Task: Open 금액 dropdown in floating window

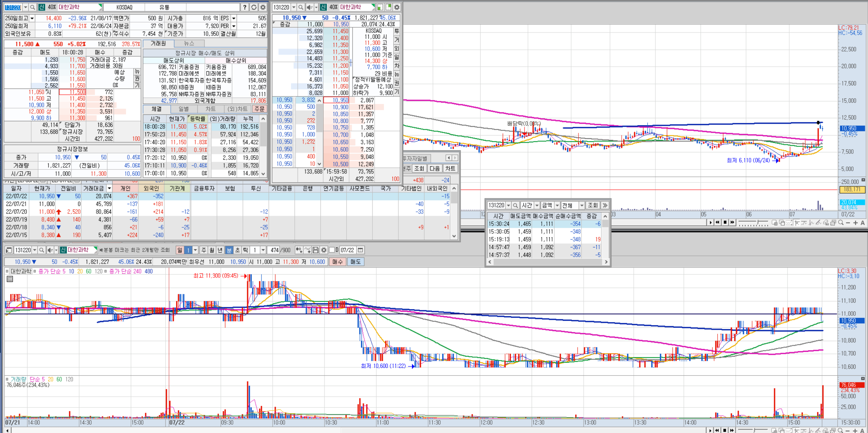Action: [557, 205]
